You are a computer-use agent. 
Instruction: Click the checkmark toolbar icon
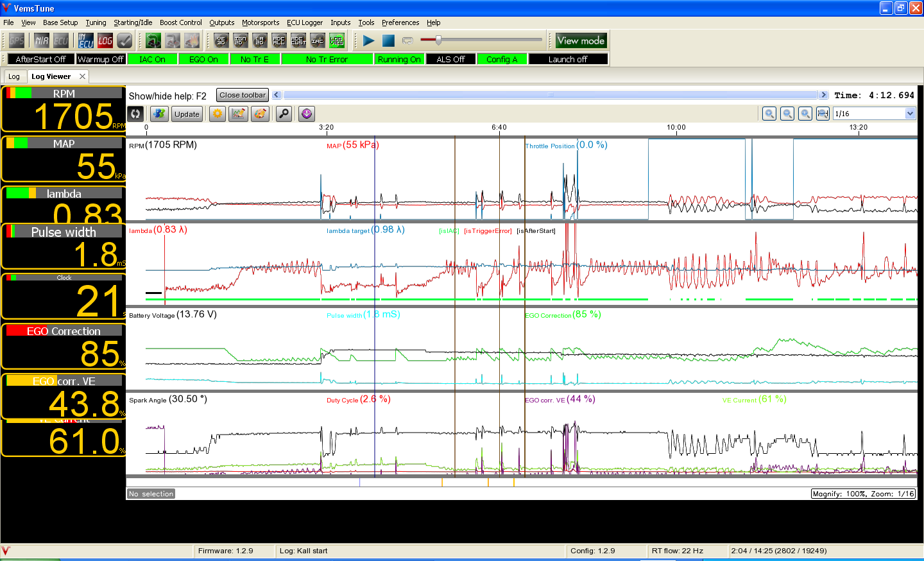(124, 41)
